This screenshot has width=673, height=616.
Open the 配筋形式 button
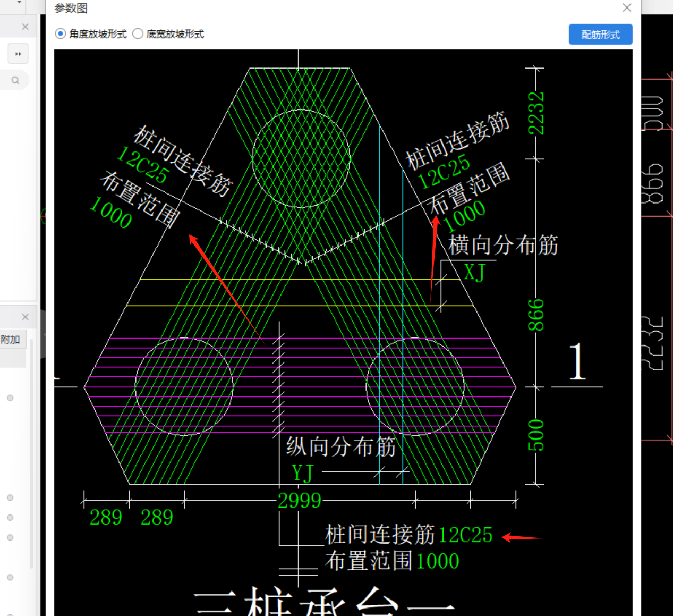(x=600, y=35)
